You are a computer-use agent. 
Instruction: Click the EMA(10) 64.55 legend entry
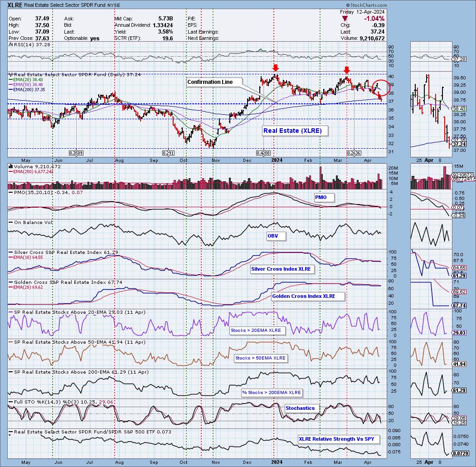(x=25, y=257)
